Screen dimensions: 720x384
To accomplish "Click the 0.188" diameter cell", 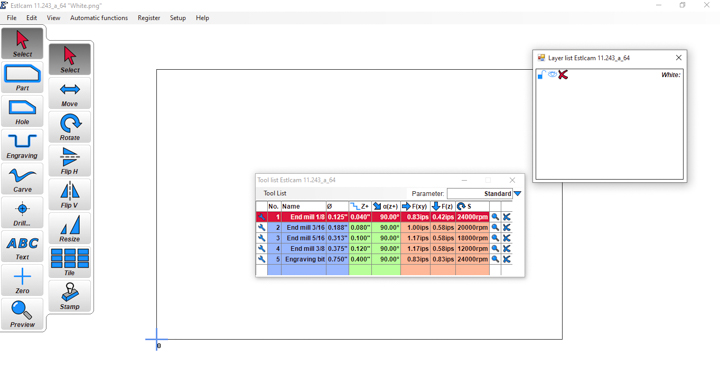I will tap(338, 227).
